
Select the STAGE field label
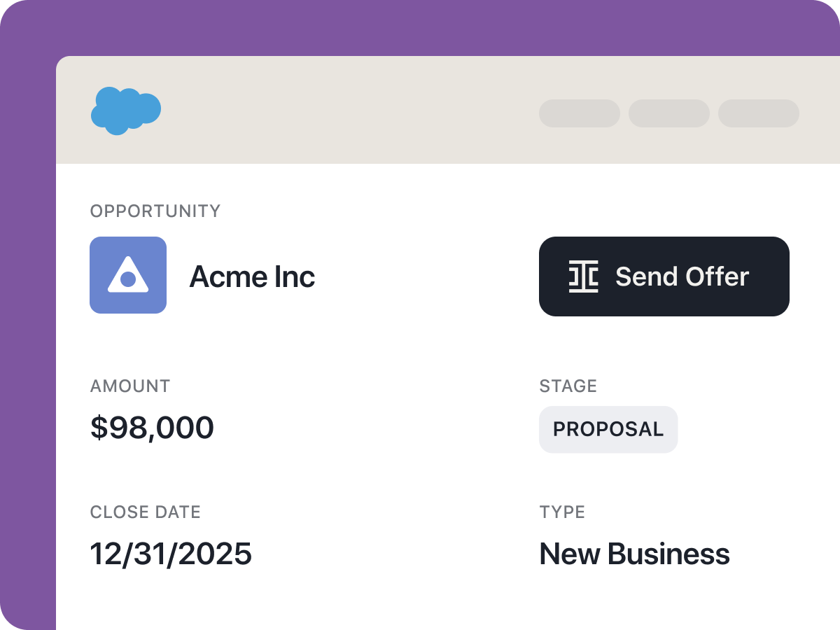pos(568,386)
